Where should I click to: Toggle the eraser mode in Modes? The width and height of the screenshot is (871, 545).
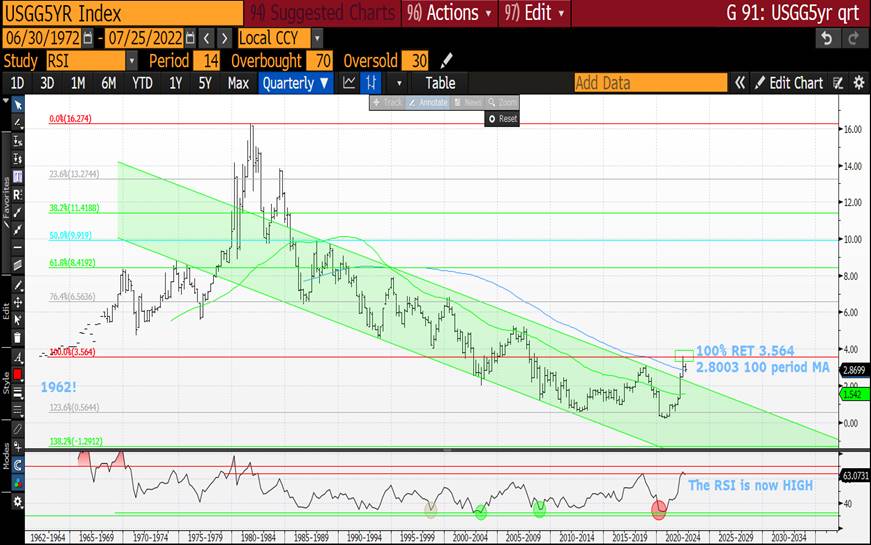coord(18,429)
